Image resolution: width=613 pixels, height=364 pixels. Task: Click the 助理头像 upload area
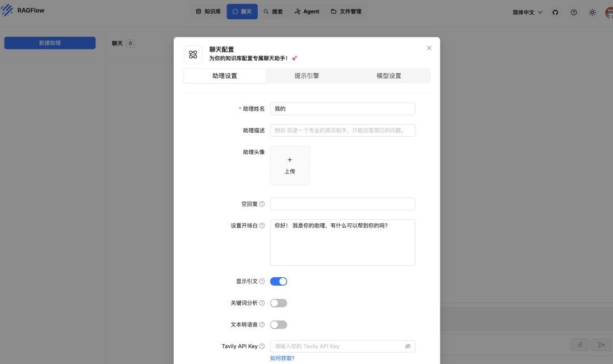pos(289,165)
